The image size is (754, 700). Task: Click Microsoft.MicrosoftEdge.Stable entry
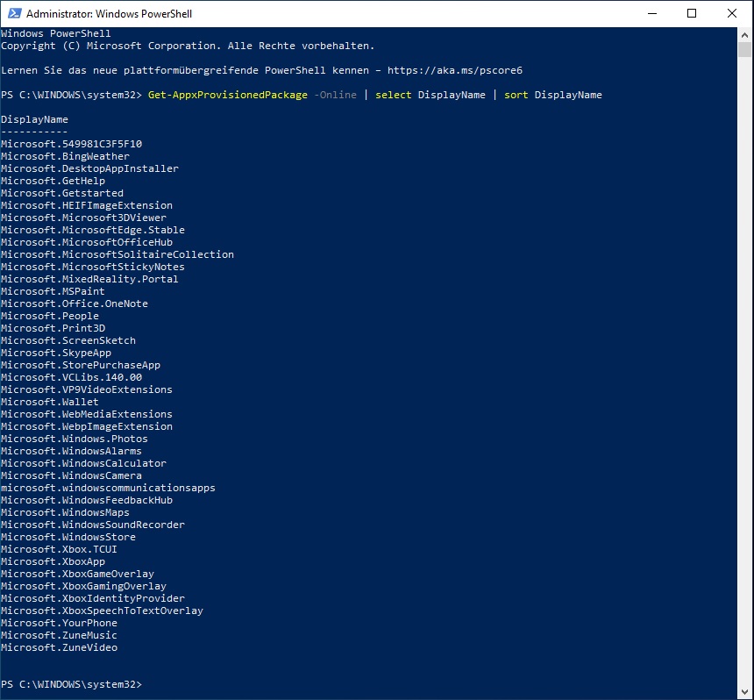tap(93, 230)
